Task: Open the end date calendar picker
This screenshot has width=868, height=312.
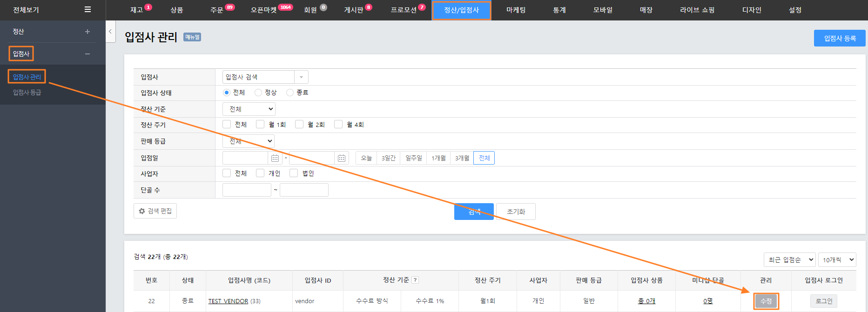Action: coord(342,158)
